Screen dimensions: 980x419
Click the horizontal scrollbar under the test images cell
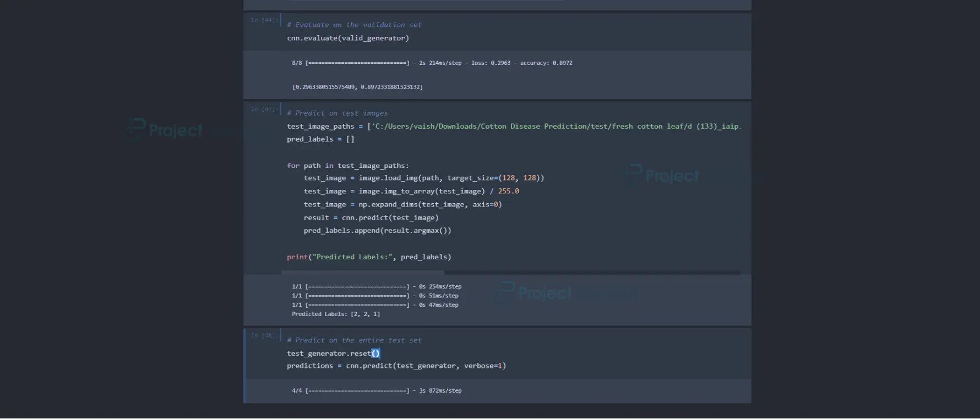point(363,273)
